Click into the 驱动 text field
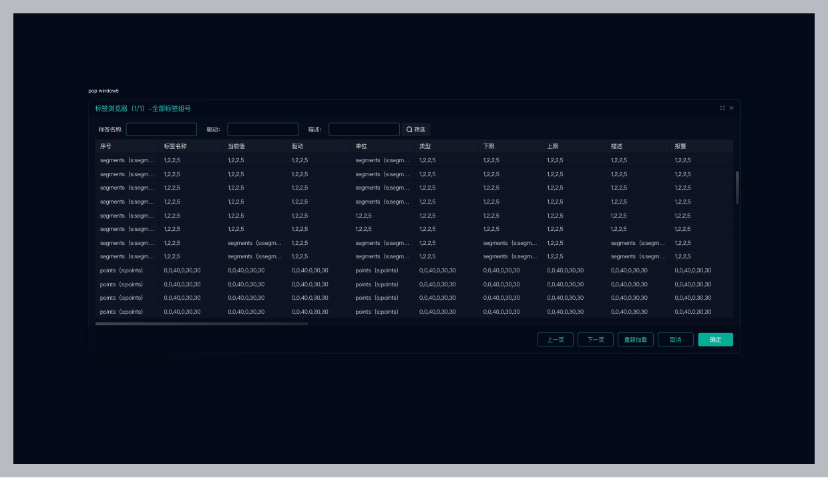This screenshot has width=828, height=504. click(262, 130)
